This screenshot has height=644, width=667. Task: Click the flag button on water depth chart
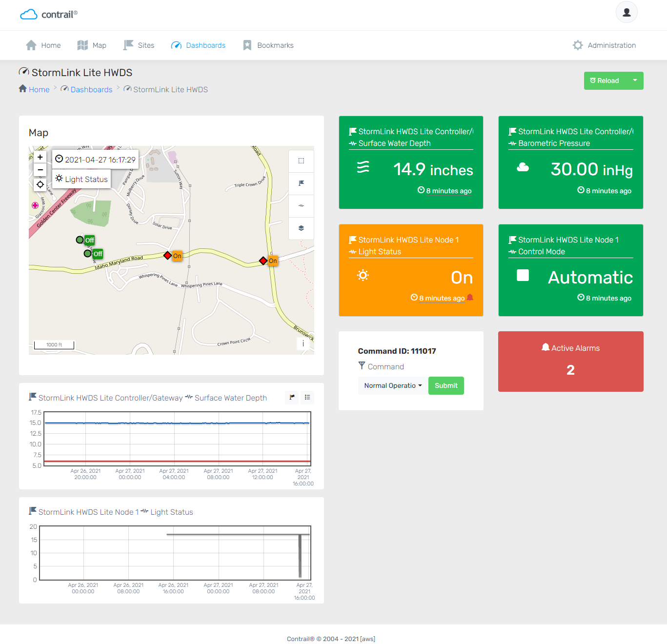click(x=292, y=397)
